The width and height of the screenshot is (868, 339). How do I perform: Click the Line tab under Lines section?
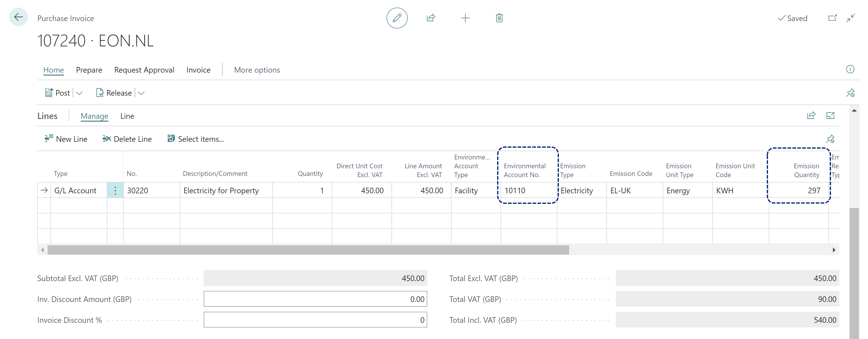click(x=127, y=116)
